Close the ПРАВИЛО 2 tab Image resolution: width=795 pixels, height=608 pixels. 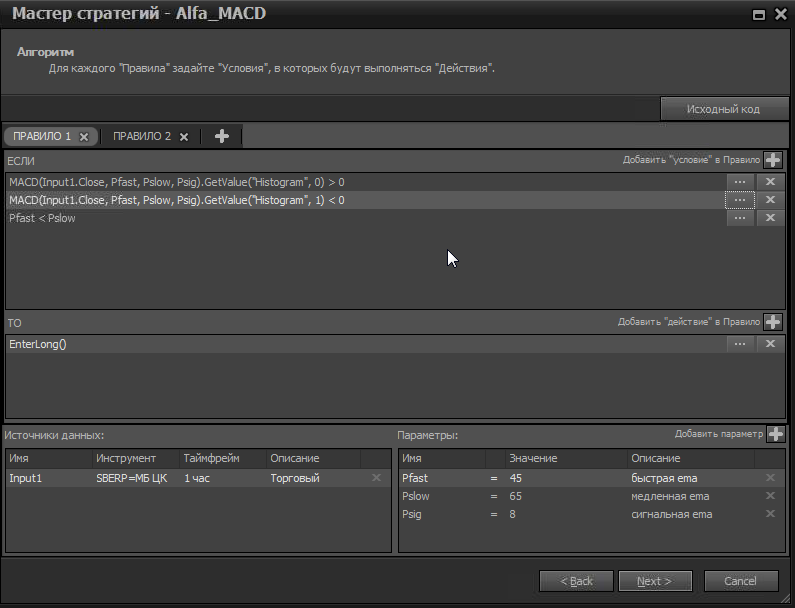tap(184, 137)
